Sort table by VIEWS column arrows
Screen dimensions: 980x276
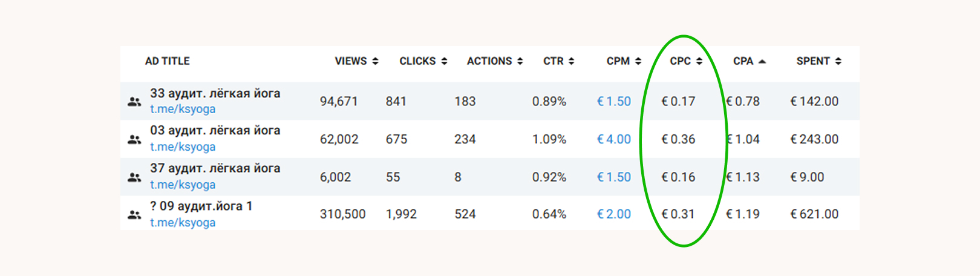point(375,61)
